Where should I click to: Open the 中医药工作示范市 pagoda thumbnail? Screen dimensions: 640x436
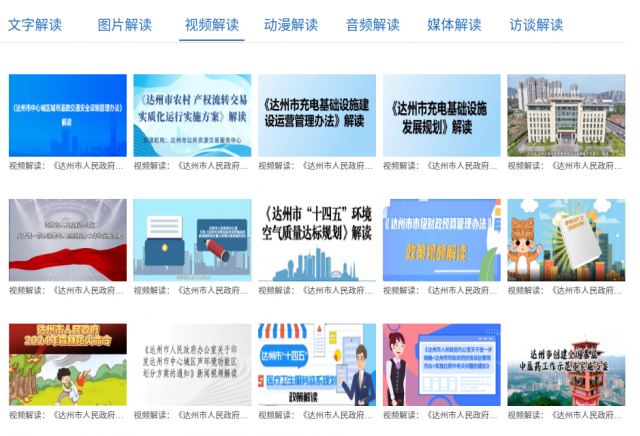click(x=566, y=364)
